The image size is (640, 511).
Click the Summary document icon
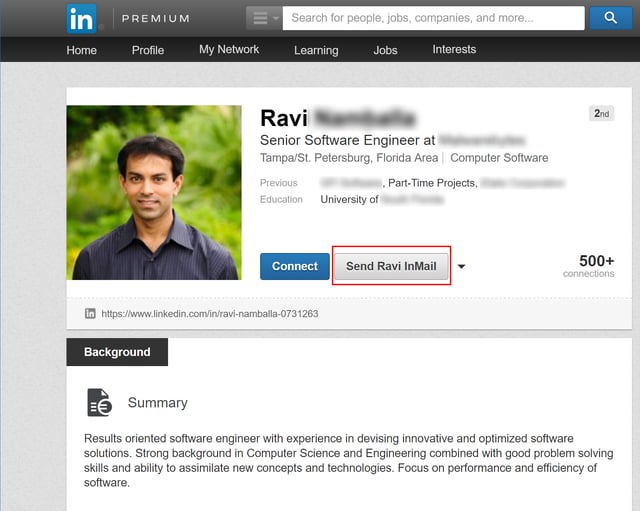99,402
